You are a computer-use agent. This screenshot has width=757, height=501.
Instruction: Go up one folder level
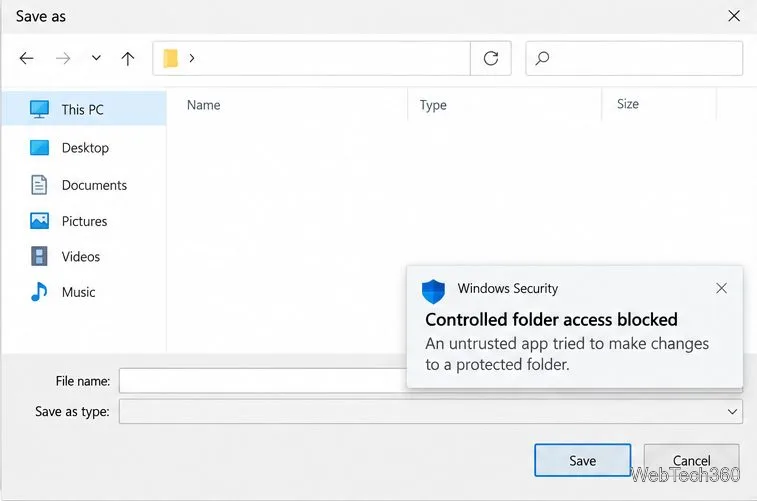click(x=127, y=58)
